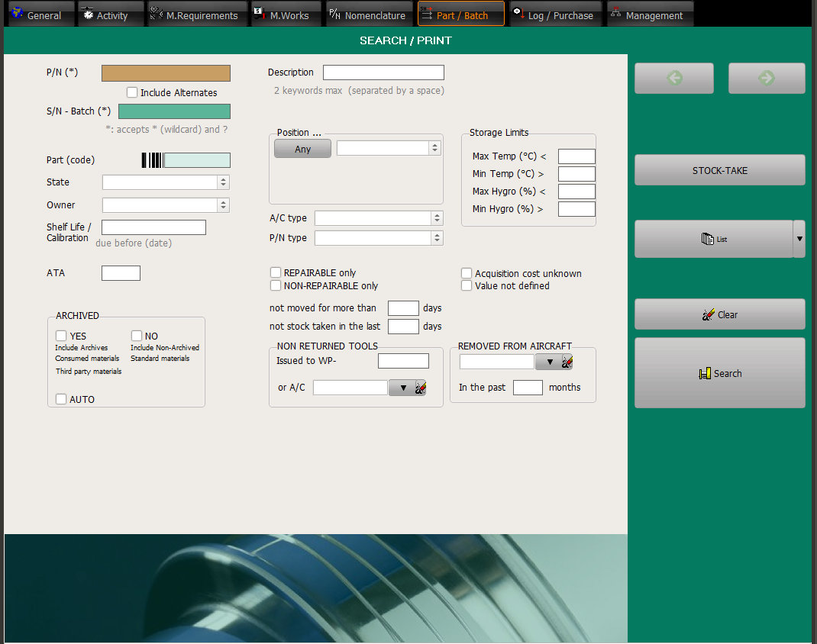The width and height of the screenshot is (817, 644).
Task: Open the State dropdown
Action: (x=224, y=182)
